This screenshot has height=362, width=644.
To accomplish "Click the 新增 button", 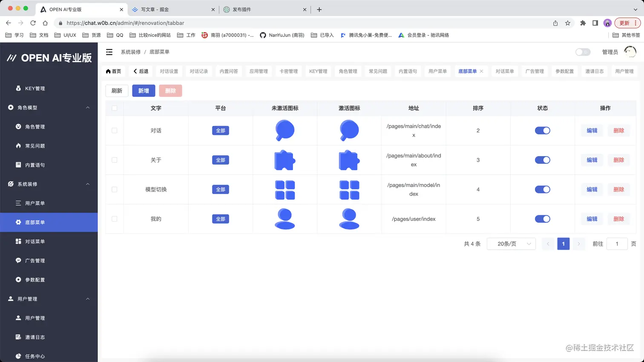I will 144,91.
